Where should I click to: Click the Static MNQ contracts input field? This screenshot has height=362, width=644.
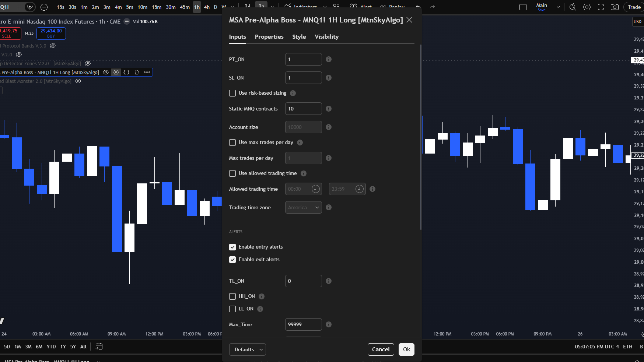304,109
